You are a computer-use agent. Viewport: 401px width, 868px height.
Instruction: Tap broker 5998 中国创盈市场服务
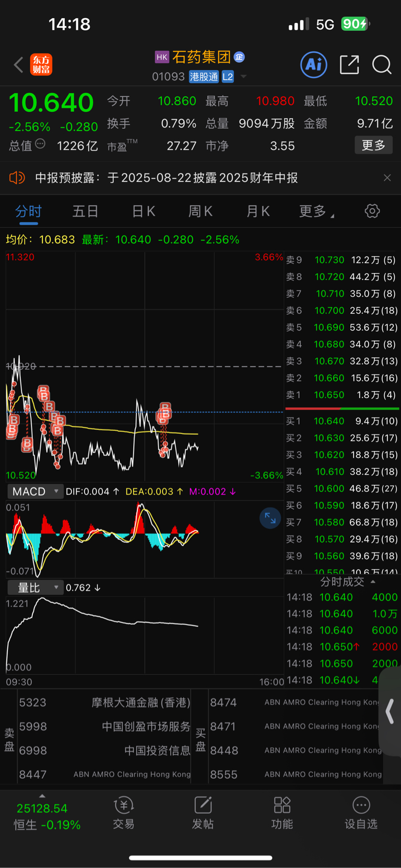tap(104, 726)
